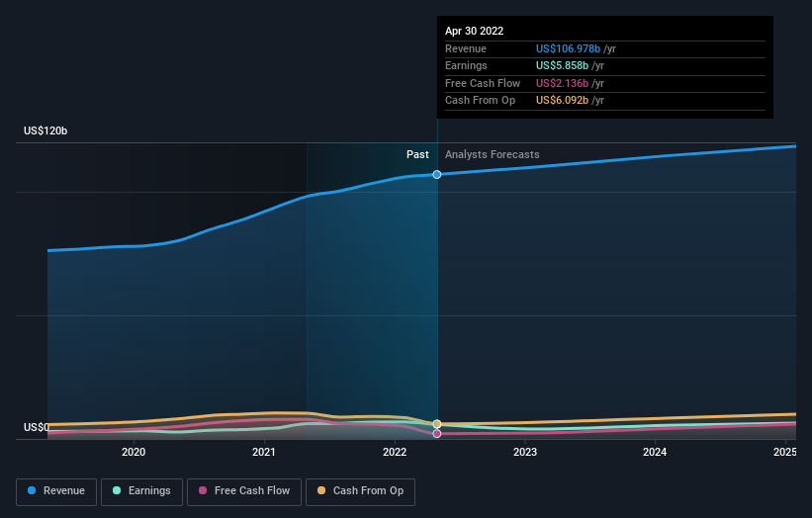The height and width of the screenshot is (518, 812).
Task: Click the Revenue row label in tooltip
Action: pos(466,48)
